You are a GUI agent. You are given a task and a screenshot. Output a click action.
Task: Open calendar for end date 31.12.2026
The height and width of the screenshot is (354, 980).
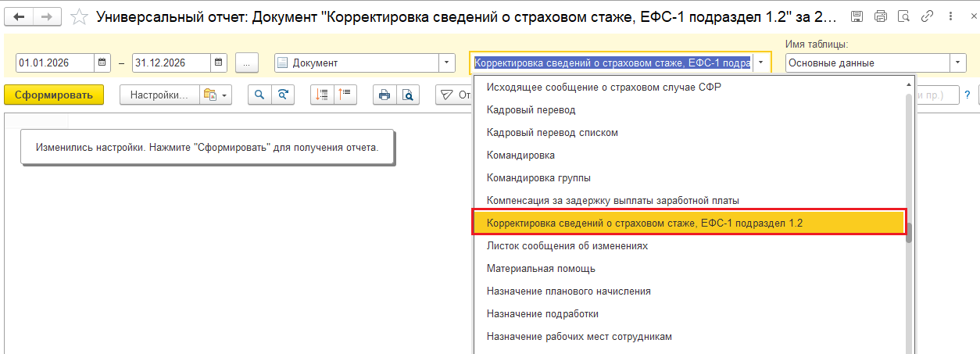click(219, 63)
